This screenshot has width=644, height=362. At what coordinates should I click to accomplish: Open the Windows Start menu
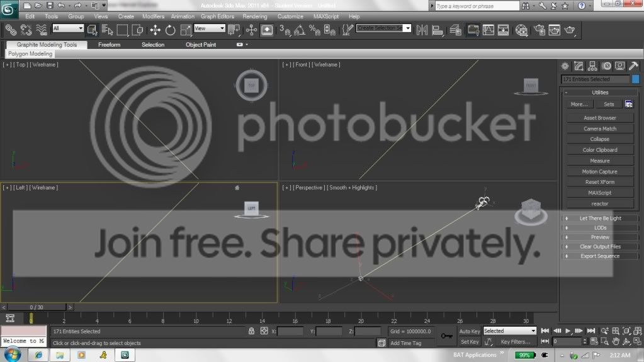tap(12, 354)
